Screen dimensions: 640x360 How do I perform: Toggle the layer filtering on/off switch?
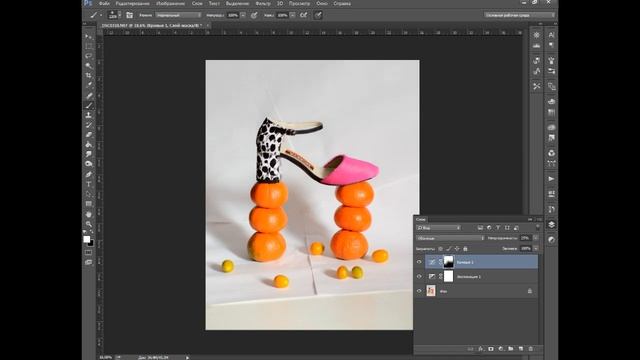coord(538,228)
